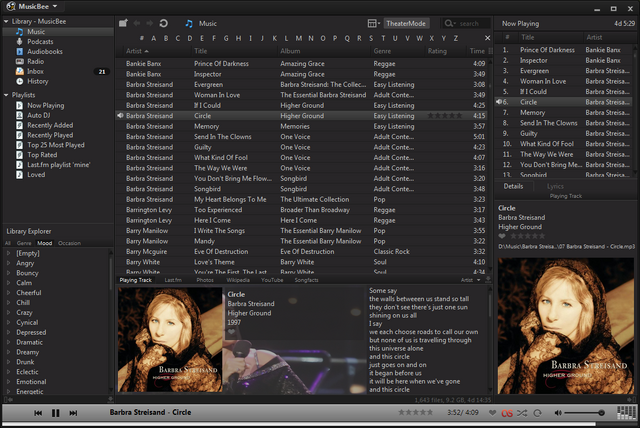Toggle shuffle mode

(x=522, y=413)
